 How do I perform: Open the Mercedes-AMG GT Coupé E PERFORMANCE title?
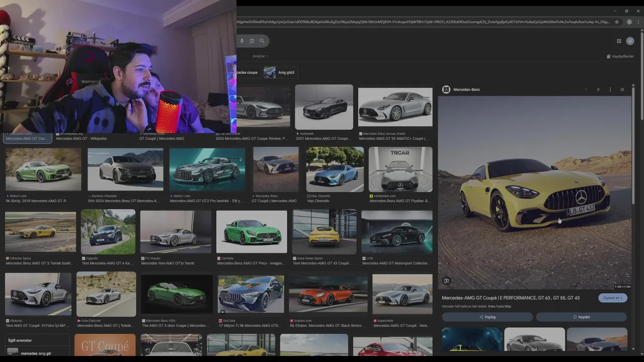pyautogui.click(x=511, y=298)
